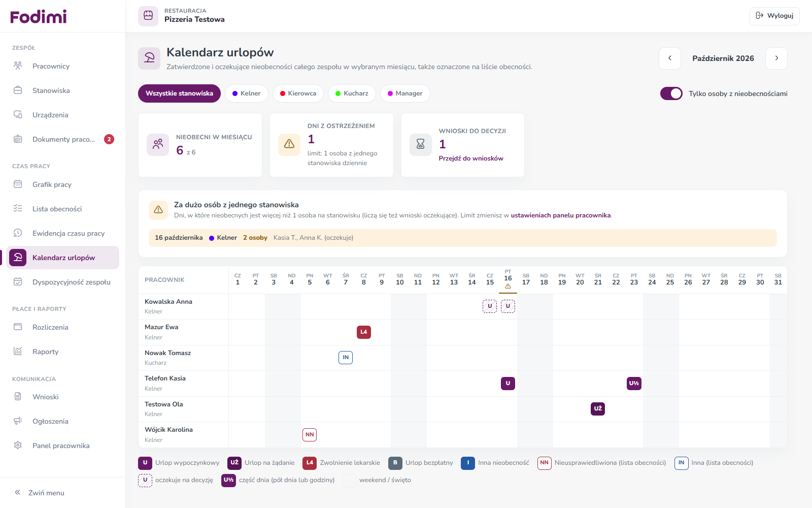Viewport: 812px width, 508px height.
Task: Click Wyloguj to log out
Action: [x=774, y=16]
